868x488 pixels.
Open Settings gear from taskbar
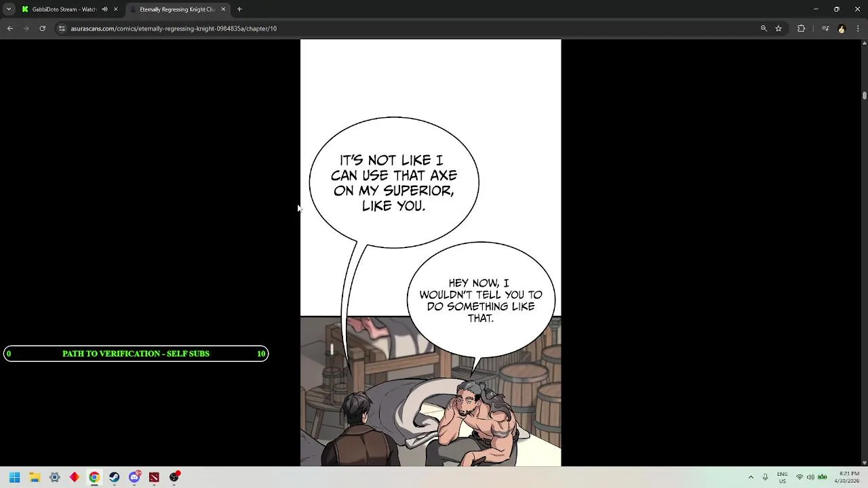[x=55, y=477]
